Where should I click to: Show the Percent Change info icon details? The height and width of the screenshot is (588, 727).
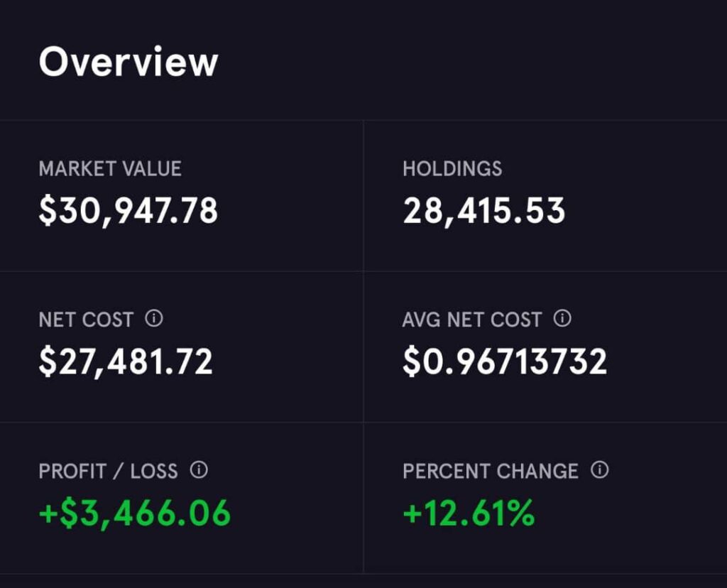pos(600,469)
